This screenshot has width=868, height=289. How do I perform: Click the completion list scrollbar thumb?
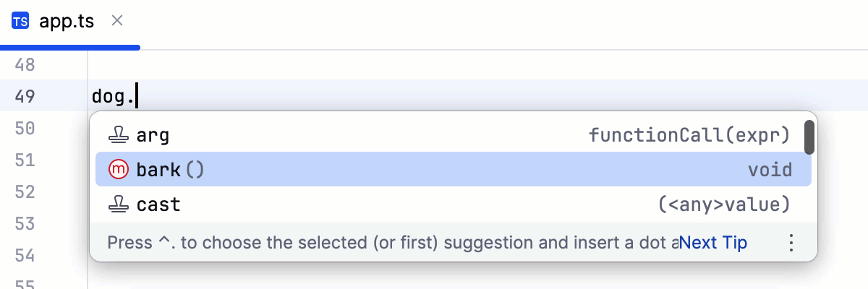tap(810, 137)
